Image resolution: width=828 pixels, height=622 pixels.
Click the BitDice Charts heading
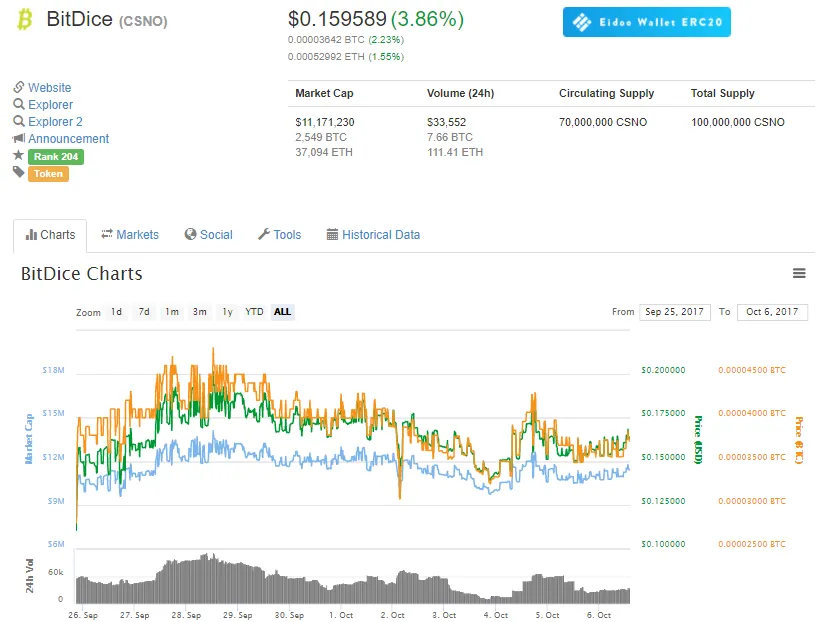(x=82, y=274)
